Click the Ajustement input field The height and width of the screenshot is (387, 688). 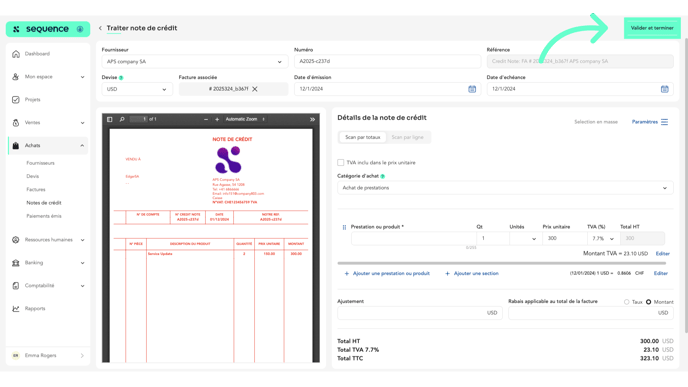pos(420,313)
